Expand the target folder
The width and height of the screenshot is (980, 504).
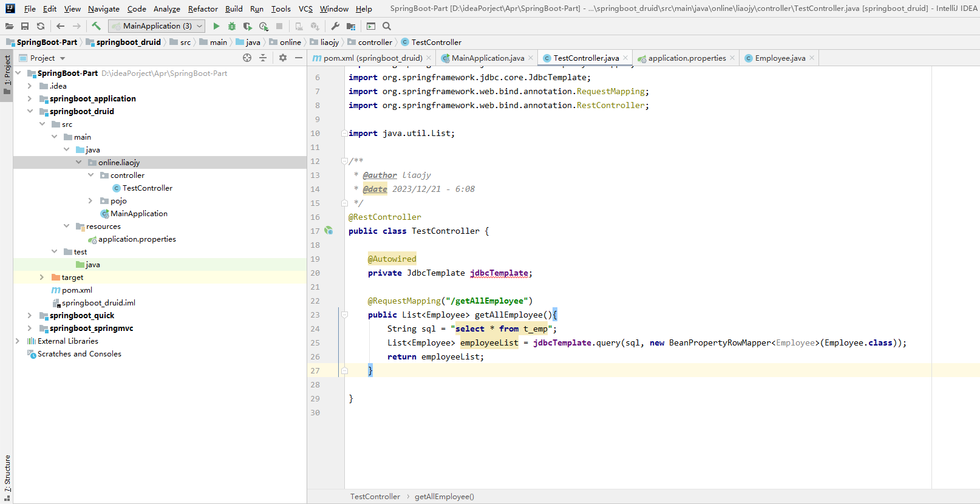click(x=42, y=277)
